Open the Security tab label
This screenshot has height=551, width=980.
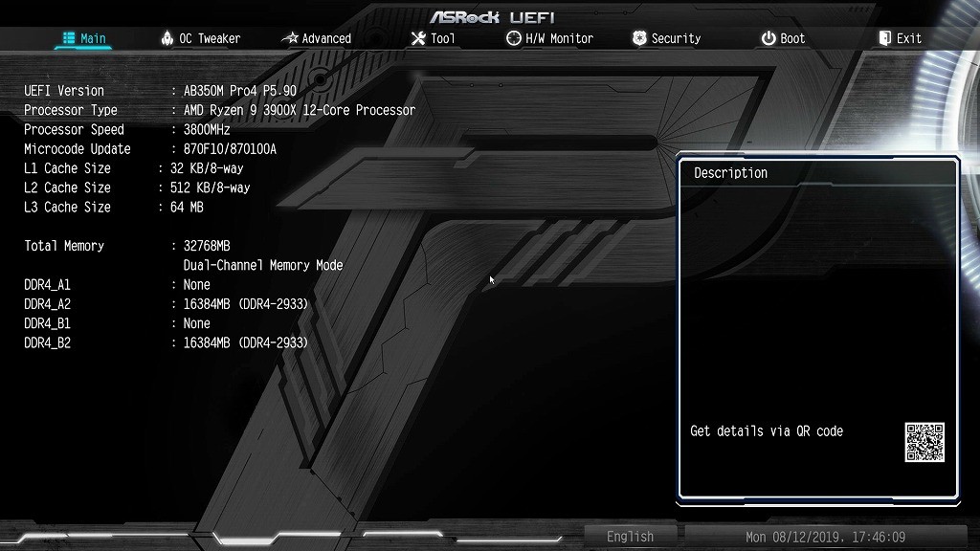pos(676,38)
